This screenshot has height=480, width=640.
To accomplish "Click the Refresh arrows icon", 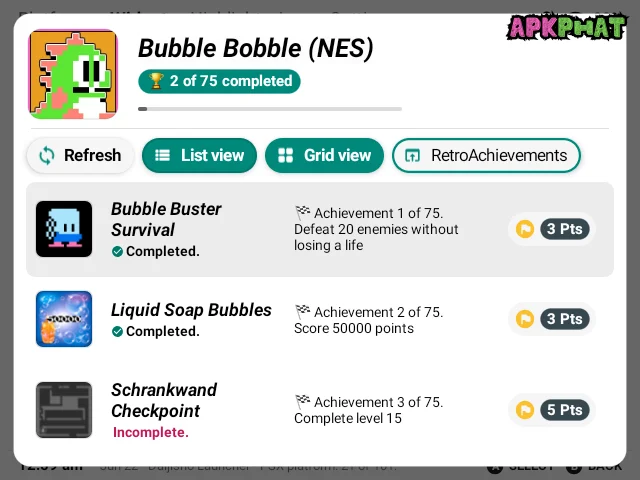I will 47,155.
